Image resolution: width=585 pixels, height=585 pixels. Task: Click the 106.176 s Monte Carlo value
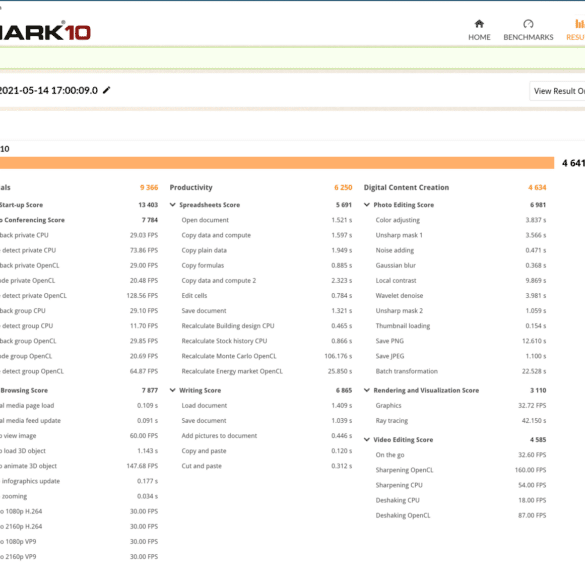pos(338,356)
